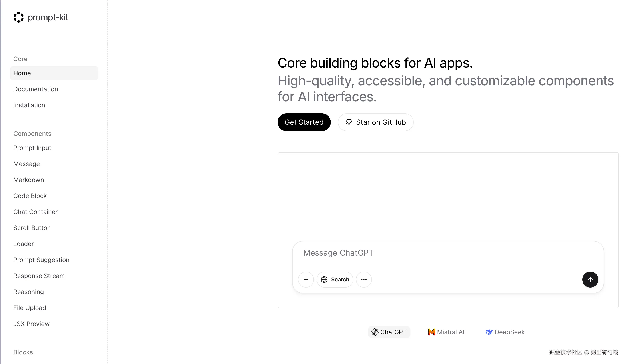The height and width of the screenshot is (364, 627).
Task: Click the plus attachment icon button
Action: [306, 279]
